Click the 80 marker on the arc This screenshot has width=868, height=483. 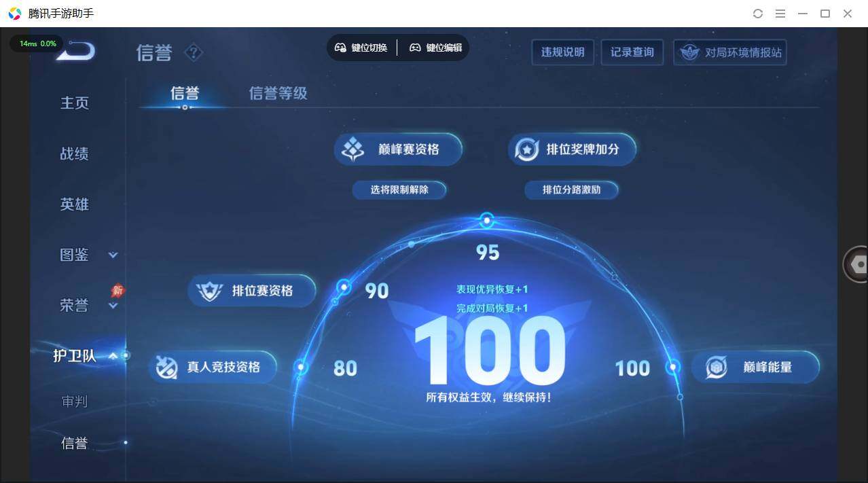point(301,368)
